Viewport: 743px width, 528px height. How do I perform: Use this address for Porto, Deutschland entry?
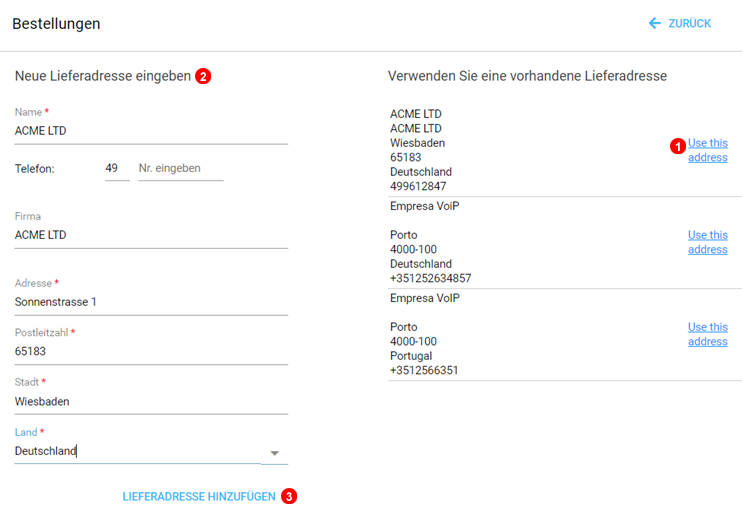[707, 242]
